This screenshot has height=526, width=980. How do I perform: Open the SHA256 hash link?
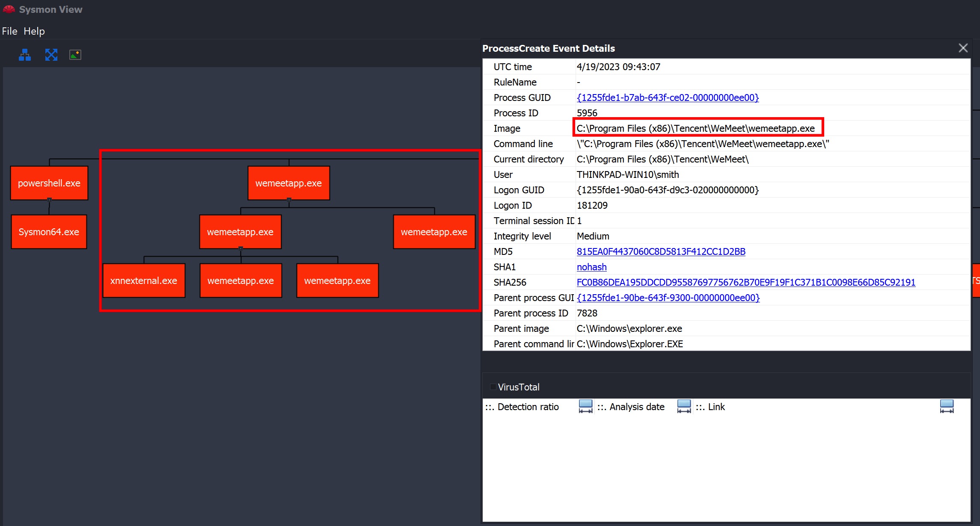click(x=746, y=282)
